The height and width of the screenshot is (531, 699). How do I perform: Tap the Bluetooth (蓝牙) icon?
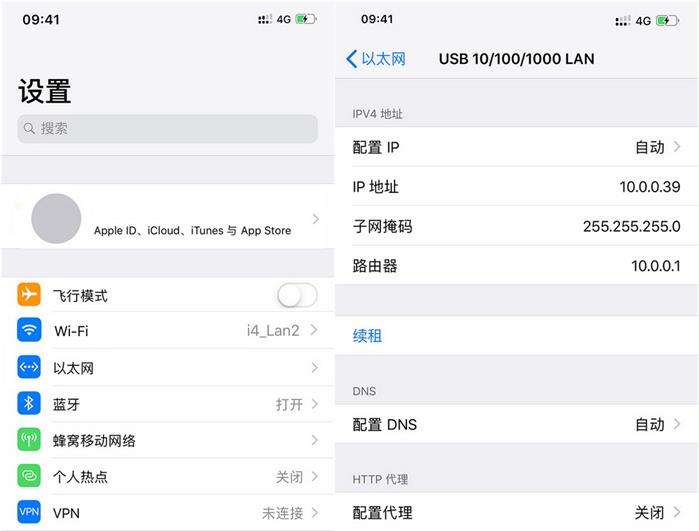pyautogui.click(x=29, y=403)
